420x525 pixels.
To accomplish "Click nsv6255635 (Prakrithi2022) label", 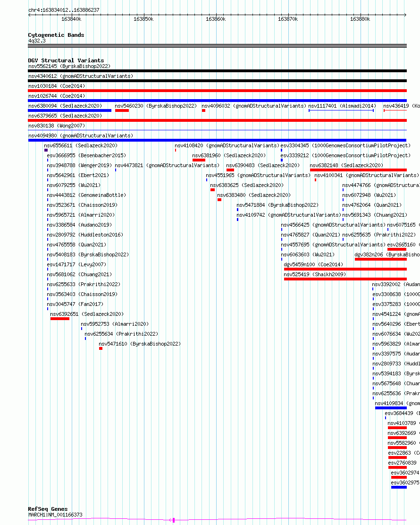I will pos(379,235).
